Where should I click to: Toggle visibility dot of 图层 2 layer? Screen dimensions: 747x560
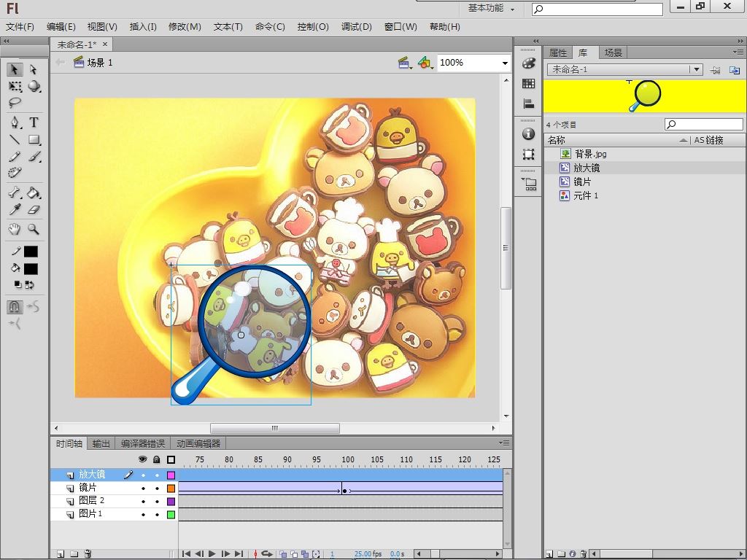(x=143, y=502)
